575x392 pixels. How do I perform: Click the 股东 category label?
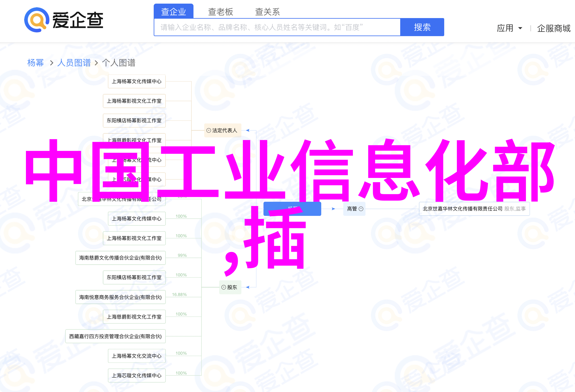pos(232,287)
